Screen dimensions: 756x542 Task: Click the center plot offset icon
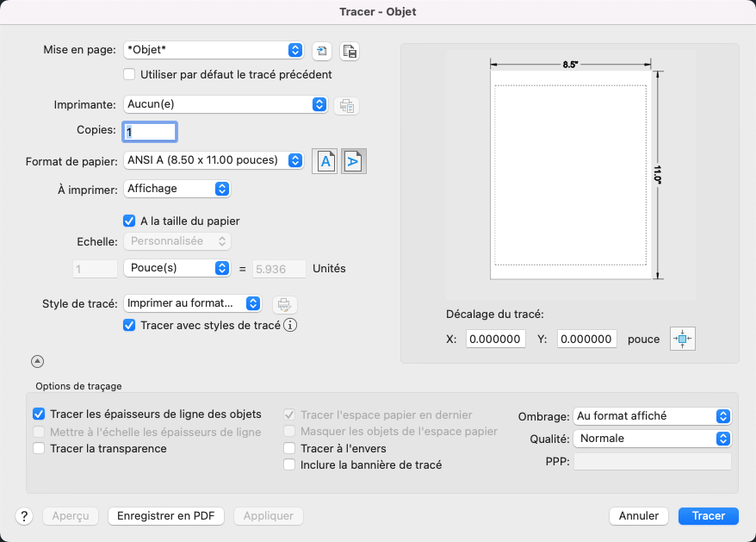[x=682, y=340]
